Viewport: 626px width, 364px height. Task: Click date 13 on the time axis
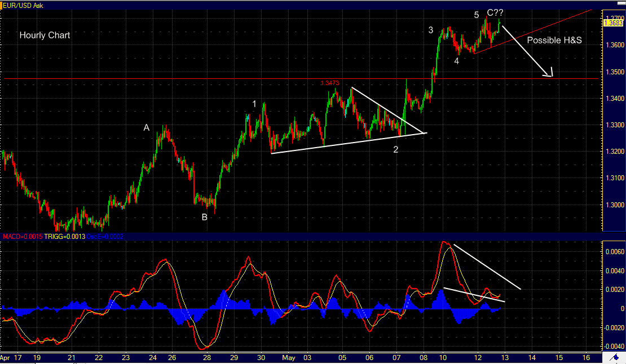pos(505,358)
